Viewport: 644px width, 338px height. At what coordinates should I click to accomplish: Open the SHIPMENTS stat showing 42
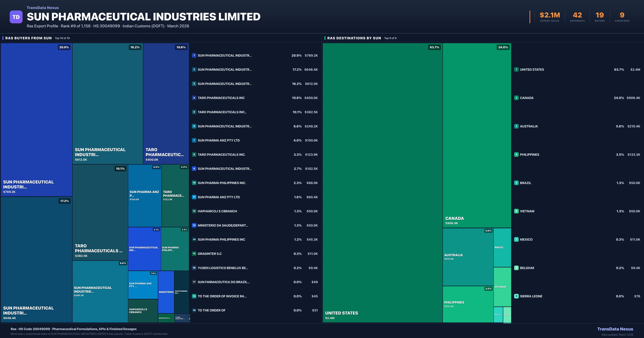click(x=577, y=17)
